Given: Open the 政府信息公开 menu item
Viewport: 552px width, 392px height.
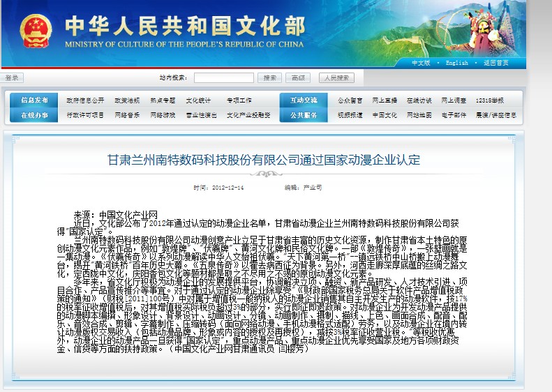Looking at the screenshot, I should click(x=85, y=100).
